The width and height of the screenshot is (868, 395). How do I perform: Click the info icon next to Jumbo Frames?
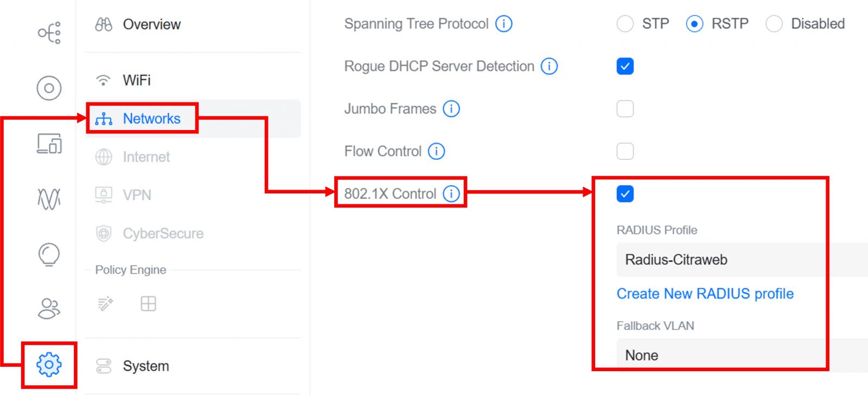point(451,109)
